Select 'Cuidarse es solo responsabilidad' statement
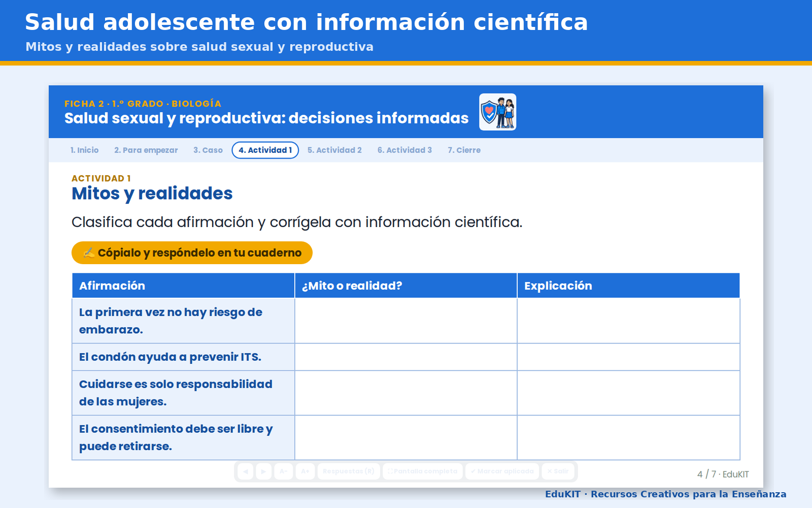 [x=176, y=393]
